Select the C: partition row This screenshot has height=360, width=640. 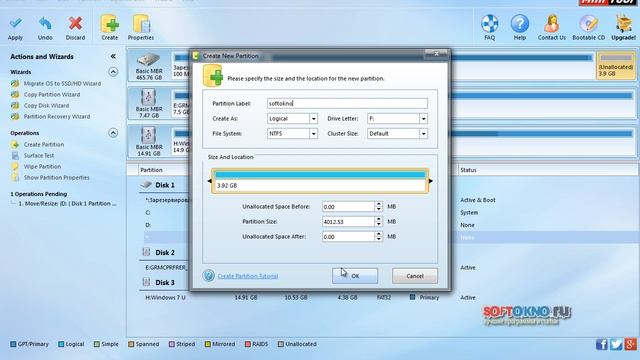(148, 213)
